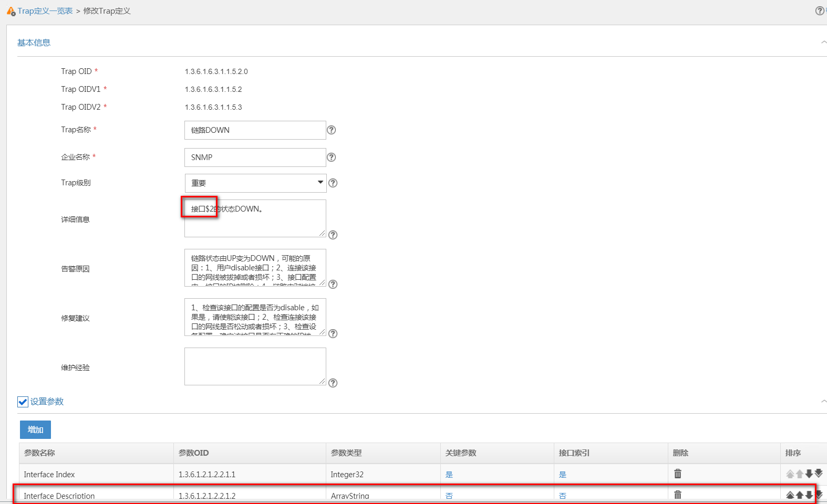Image resolution: width=827 pixels, height=504 pixels.
Task: Focus the 企业名称 input containing SNMP
Action: [x=255, y=157]
